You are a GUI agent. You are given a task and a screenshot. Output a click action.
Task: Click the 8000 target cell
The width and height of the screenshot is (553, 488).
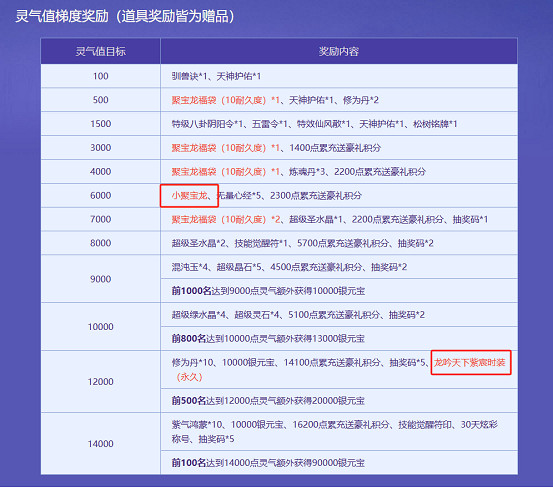[101, 243]
